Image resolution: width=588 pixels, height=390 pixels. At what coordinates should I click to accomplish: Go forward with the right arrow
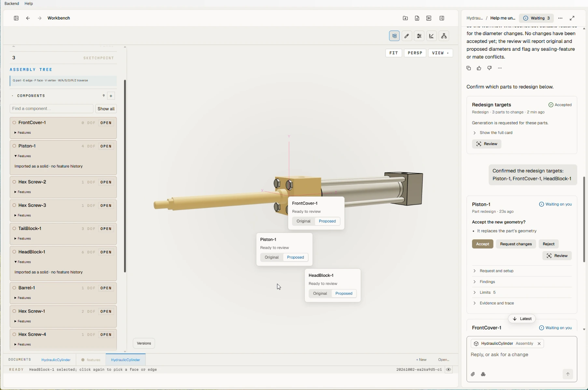coord(39,18)
